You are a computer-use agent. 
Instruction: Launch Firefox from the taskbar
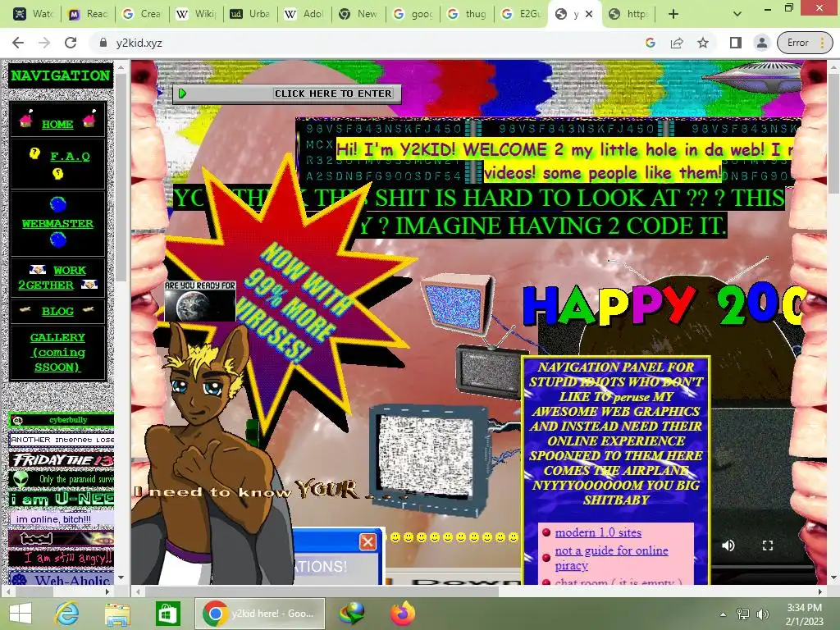coord(403,614)
